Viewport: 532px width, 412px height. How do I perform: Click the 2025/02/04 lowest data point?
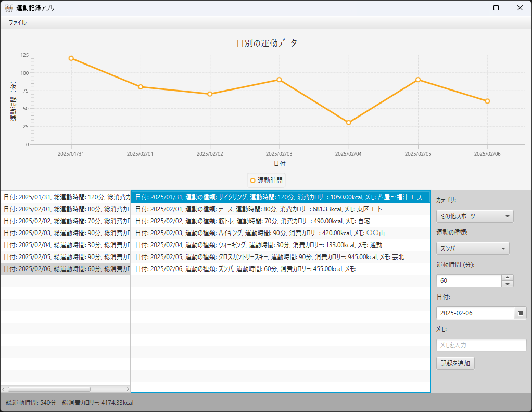click(x=349, y=123)
